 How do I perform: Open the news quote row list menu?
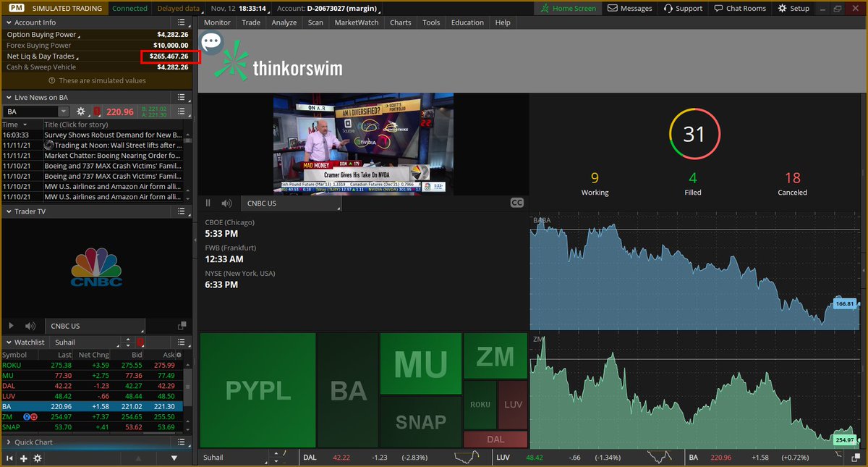pyautogui.click(x=182, y=112)
